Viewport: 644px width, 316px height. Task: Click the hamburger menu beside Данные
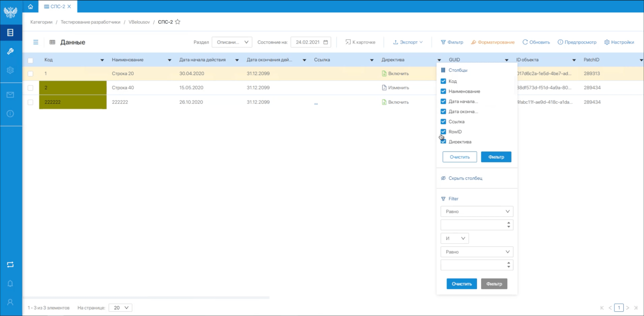[x=36, y=42]
